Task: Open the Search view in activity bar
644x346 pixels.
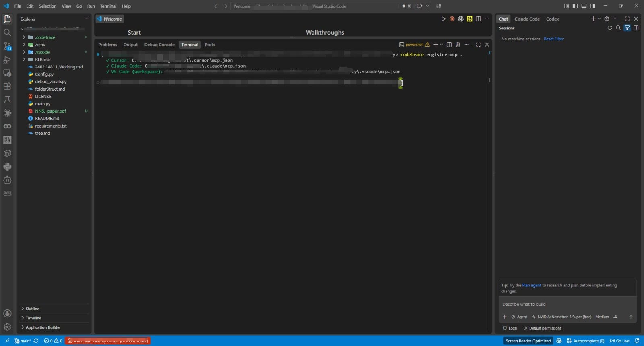Action: tap(7, 33)
